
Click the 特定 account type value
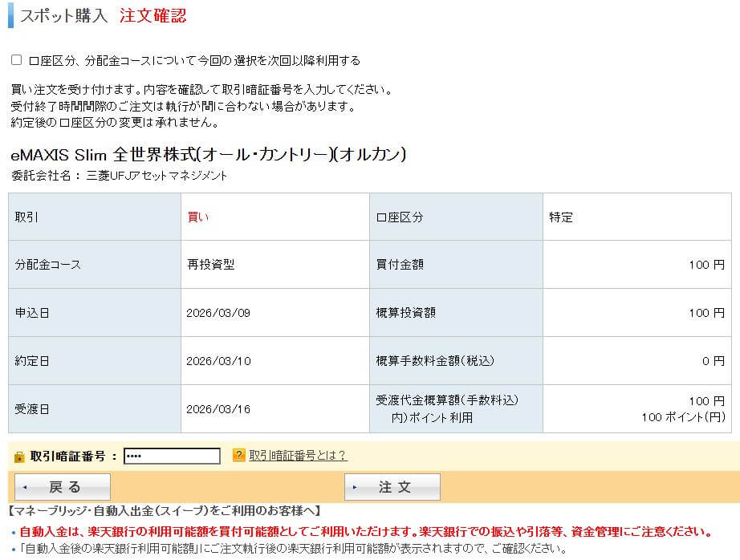(x=561, y=217)
